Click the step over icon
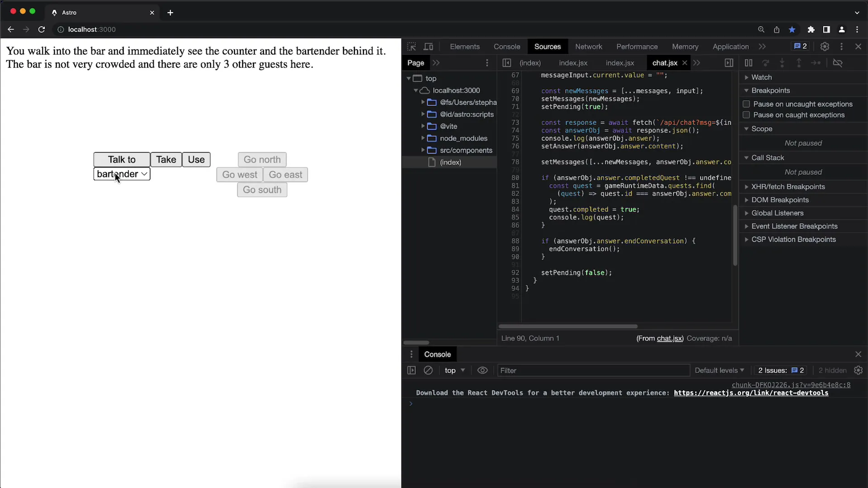This screenshot has width=868, height=488. [x=766, y=63]
